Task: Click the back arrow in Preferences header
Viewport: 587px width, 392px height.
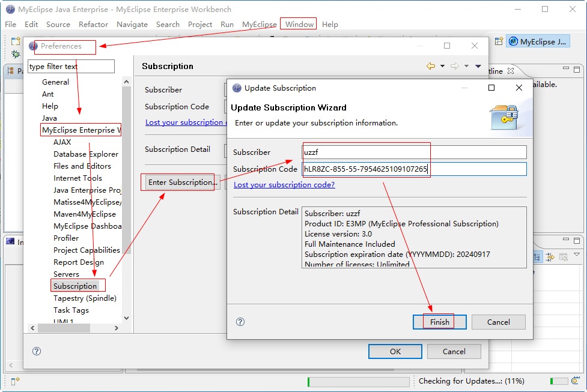Action: pos(431,66)
